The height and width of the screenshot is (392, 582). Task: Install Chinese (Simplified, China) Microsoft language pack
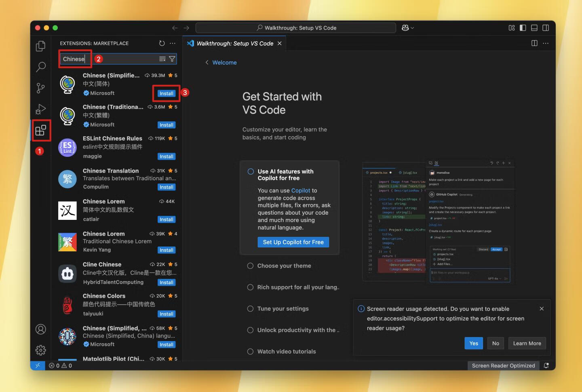(166, 345)
